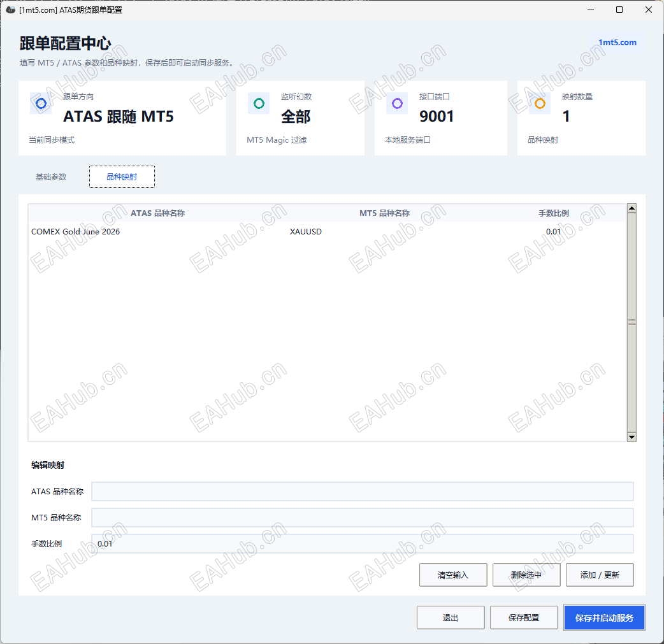This screenshot has height=644, width=664.
Task: Click the mapping count value 1
Action: (566, 117)
